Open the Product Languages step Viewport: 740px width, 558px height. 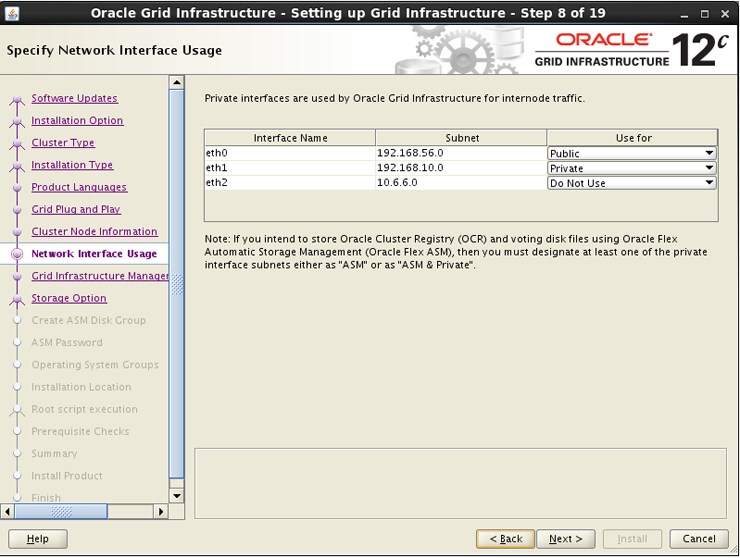click(79, 187)
